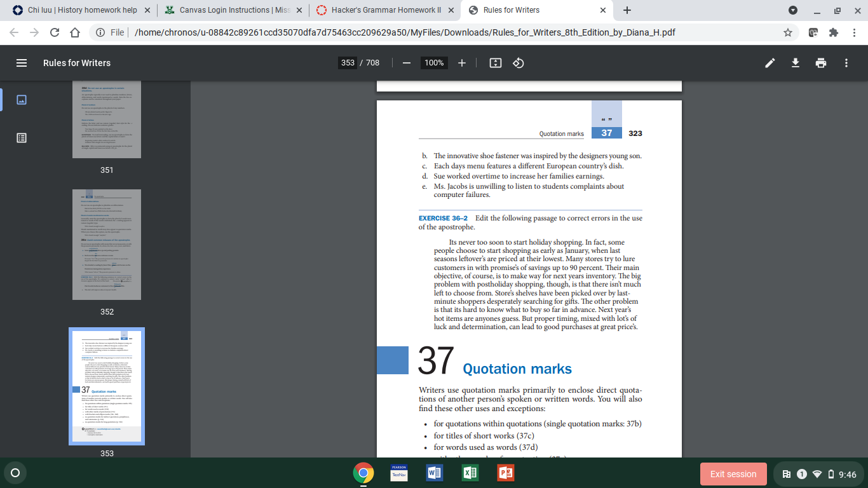Open the PDF sidebar menu hamburger icon
868x488 pixels.
tap(22, 63)
